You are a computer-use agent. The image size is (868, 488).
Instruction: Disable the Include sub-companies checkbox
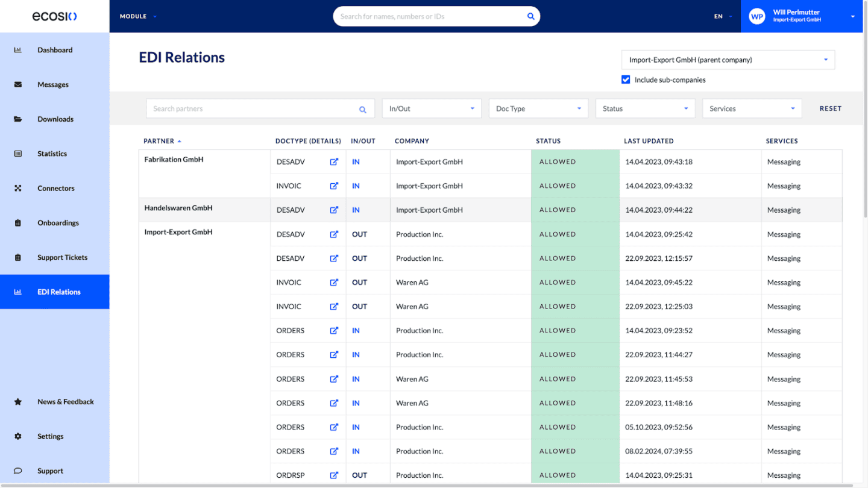tap(626, 79)
